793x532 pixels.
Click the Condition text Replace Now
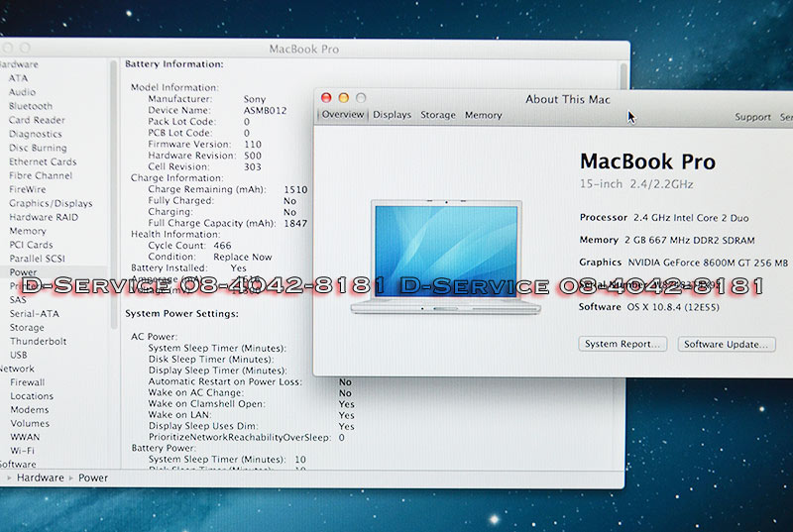[x=243, y=258]
